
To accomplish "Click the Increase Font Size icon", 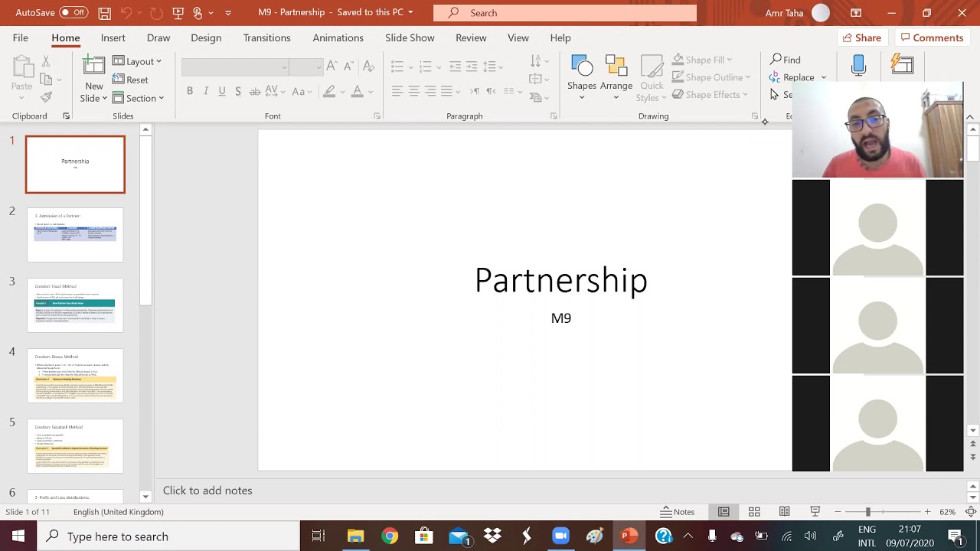I will click(x=331, y=67).
